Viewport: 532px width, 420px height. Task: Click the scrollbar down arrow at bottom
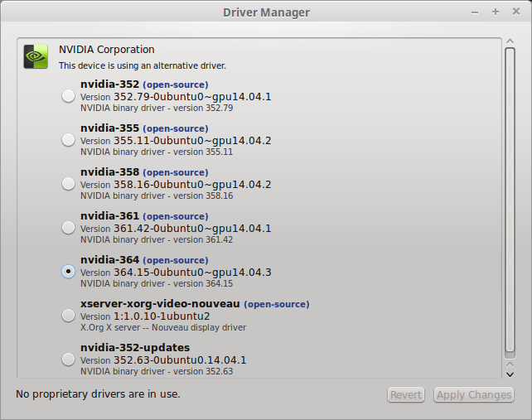click(x=510, y=375)
